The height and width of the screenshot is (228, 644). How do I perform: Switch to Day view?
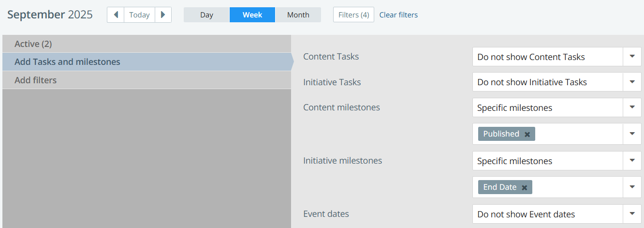click(206, 15)
